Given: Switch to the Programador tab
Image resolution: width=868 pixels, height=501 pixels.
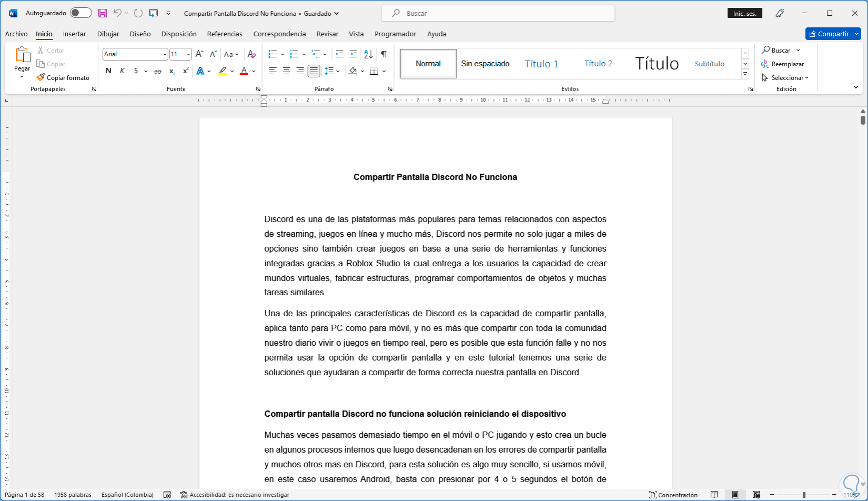Looking at the screenshot, I should 396,34.
